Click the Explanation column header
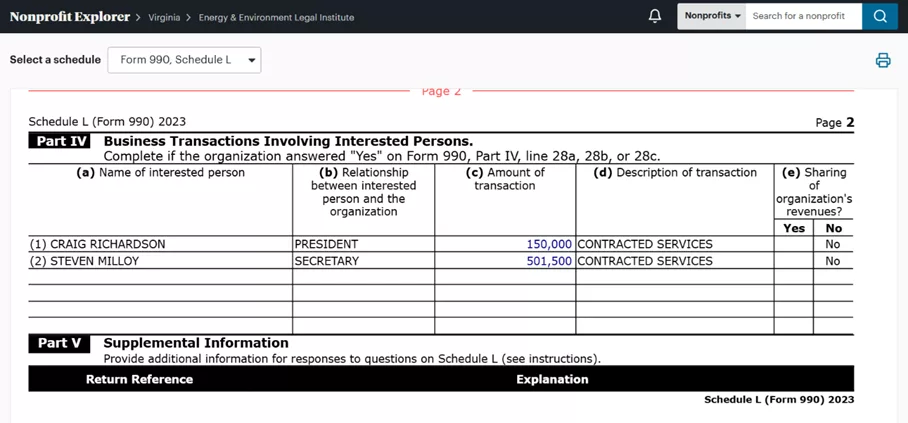The height and width of the screenshot is (423, 908). (x=552, y=380)
